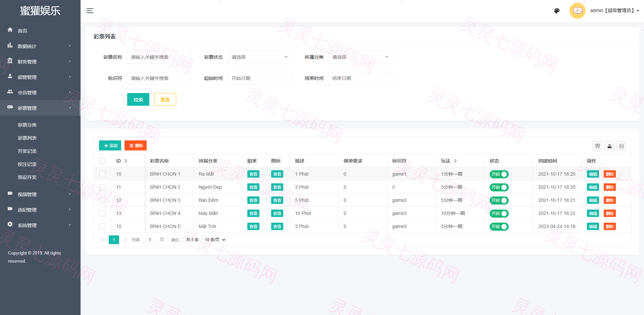Sort by the 玩法 column arrows
This screenshot has width=644, height=315.
click(x=455, y=161)
